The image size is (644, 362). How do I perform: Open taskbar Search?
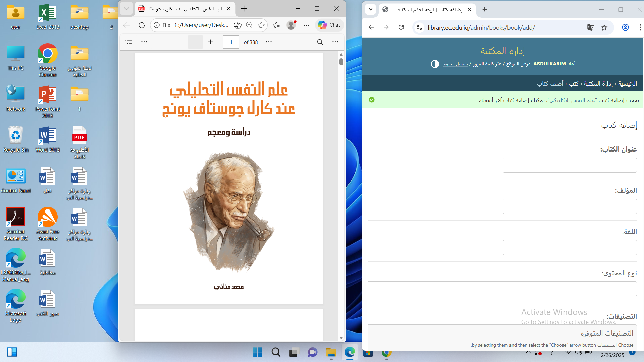coord(276,352)
